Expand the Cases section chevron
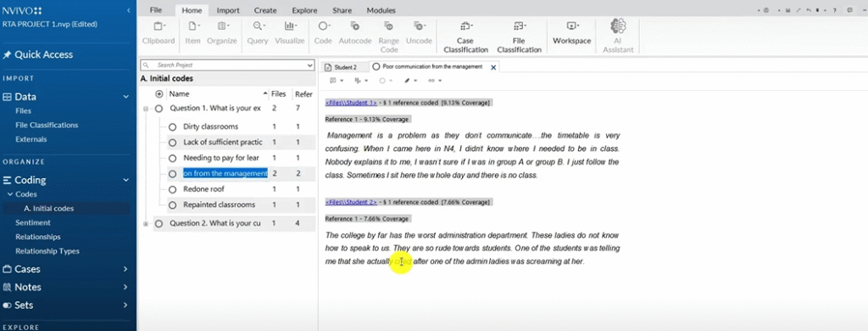 pos(125,269)
